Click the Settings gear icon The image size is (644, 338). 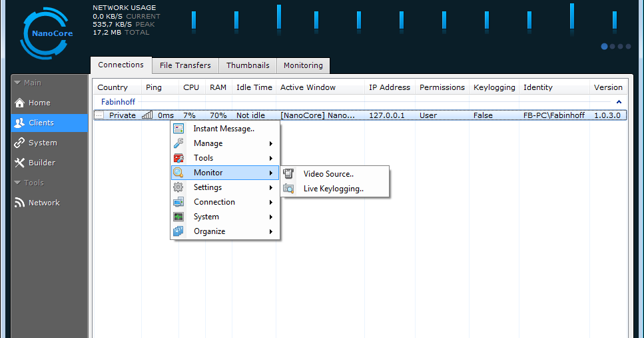[x=178, y=187]
